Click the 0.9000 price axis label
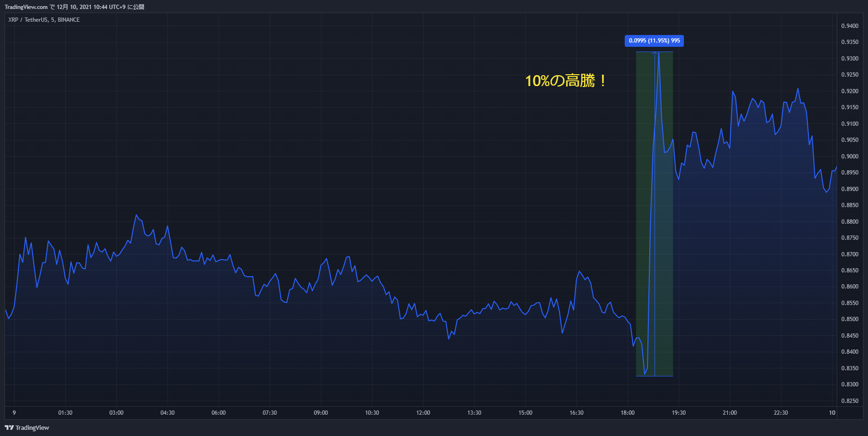868x436 pixels. (x=850, y=157)
